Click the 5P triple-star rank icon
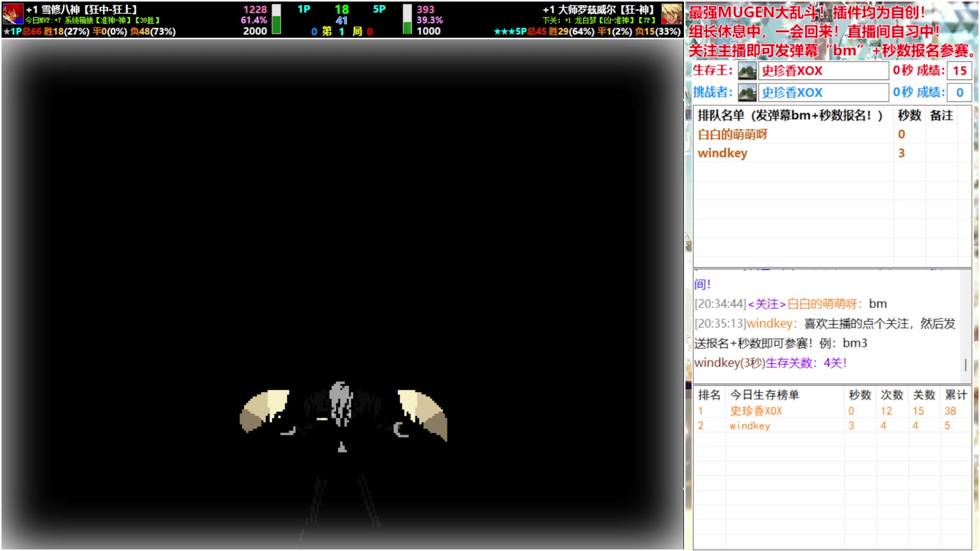980x551 pixels. point(502,33)
